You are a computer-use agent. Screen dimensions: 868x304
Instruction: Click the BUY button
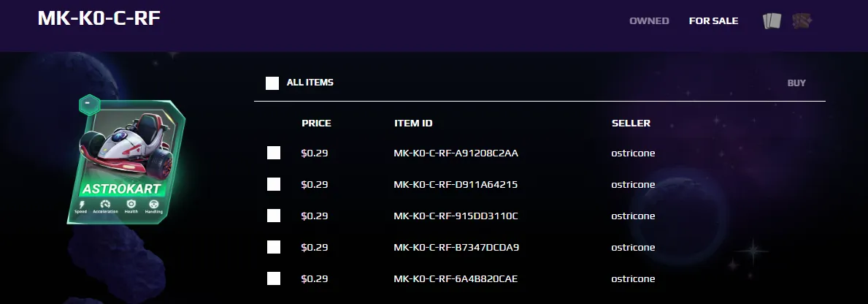point(796,83)
